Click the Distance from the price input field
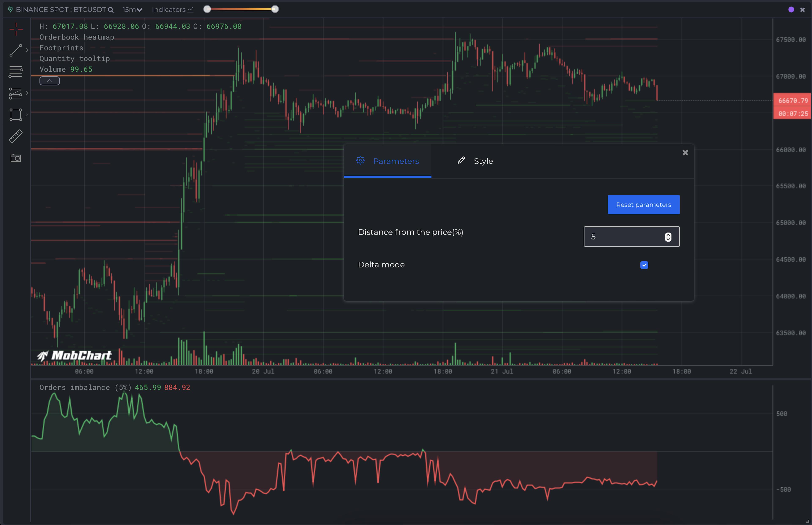The width and height of the screenshot is (812, 525). (623, 237)
